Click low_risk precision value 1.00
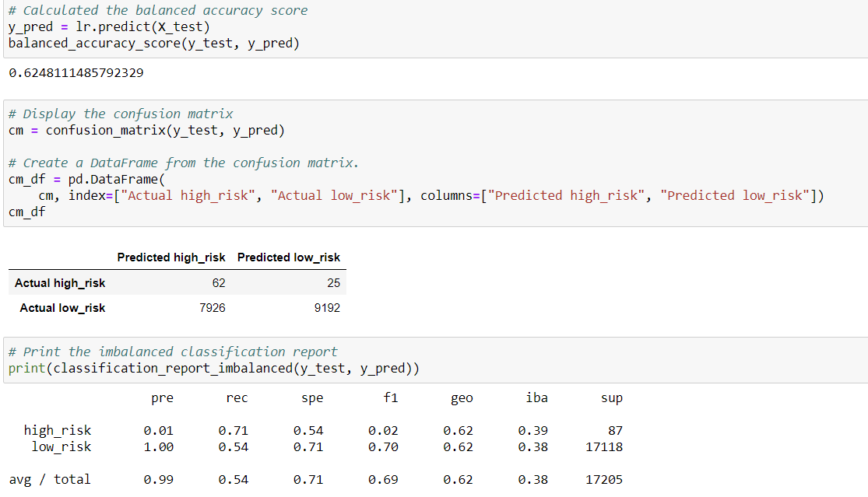This screenshot has height=497, width=868. [x=158, y=446]
